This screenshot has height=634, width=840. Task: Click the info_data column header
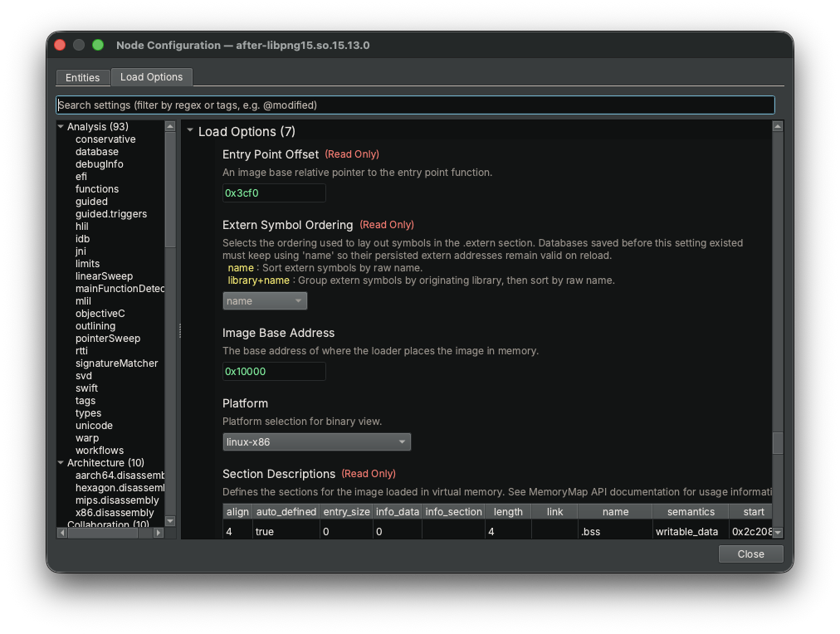point(397,511)
